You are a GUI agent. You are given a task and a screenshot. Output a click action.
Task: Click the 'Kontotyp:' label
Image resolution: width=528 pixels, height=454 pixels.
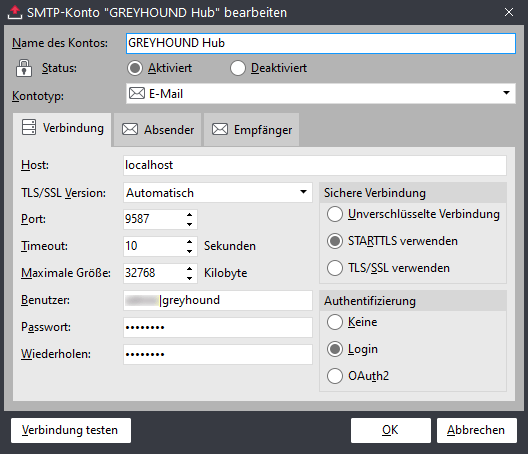(38, 96)
